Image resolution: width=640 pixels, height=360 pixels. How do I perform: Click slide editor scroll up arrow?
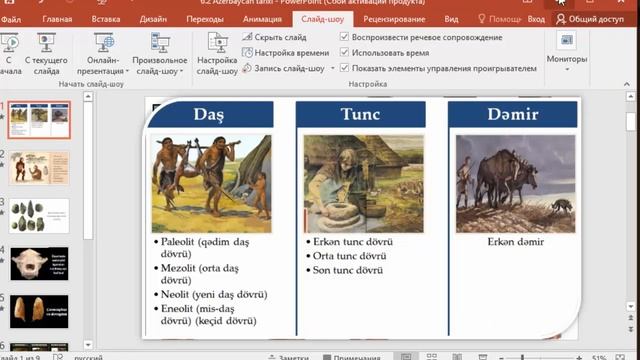pyautogui.click(x=631, y=97)
